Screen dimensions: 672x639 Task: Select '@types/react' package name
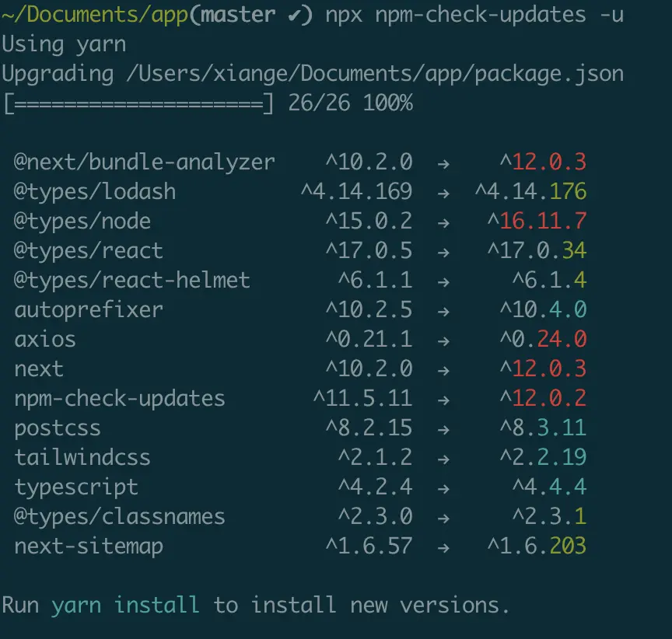pos(89,251)
